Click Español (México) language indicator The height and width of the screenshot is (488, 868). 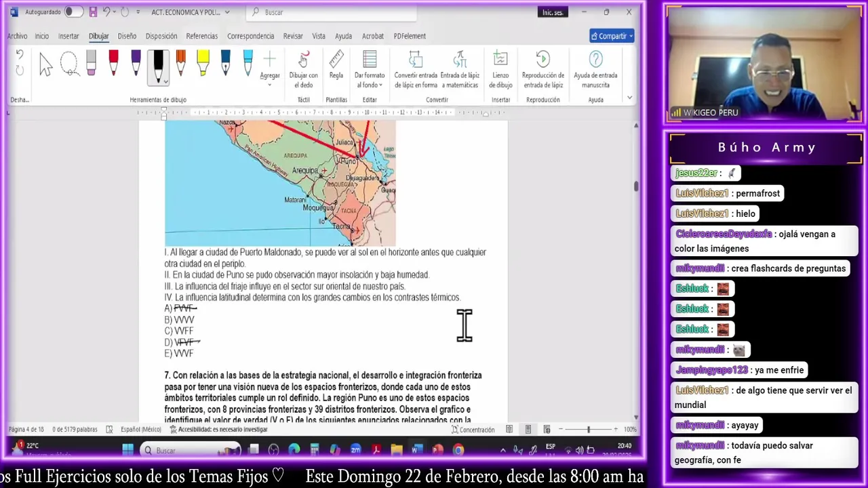pos(141,430)
